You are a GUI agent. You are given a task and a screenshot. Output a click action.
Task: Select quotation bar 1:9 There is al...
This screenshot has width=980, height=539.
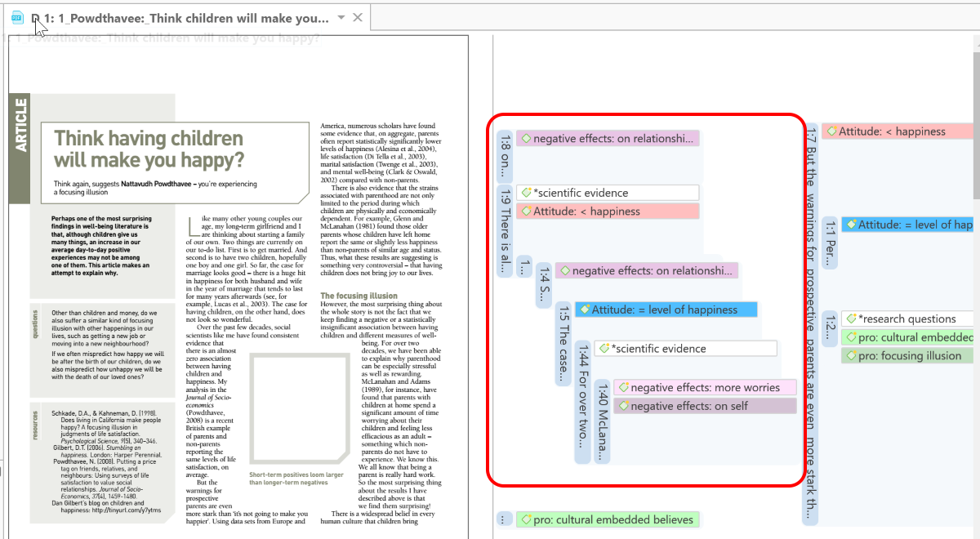coord(504,232)
